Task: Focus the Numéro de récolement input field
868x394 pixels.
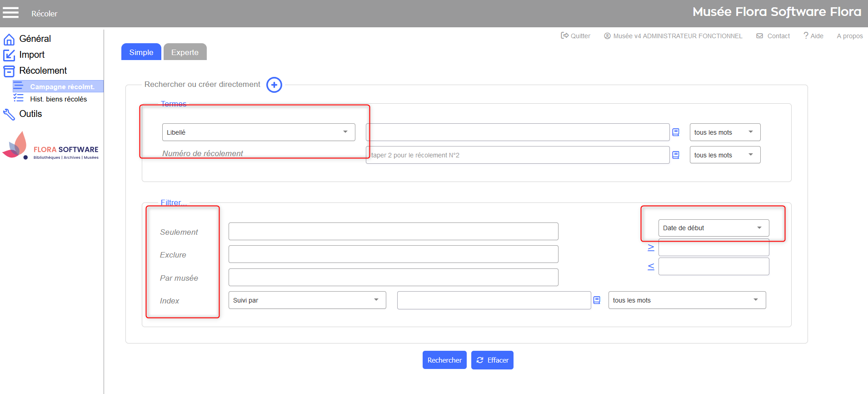Action: [517, 155]
